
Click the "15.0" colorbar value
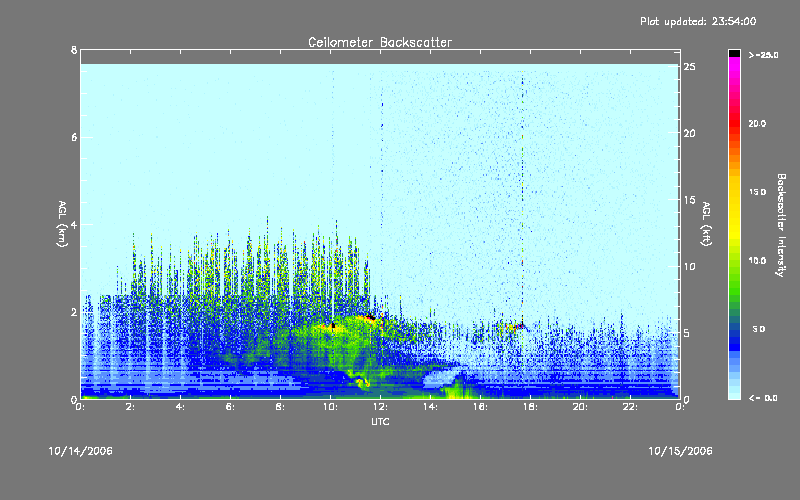tap(757, 192)
